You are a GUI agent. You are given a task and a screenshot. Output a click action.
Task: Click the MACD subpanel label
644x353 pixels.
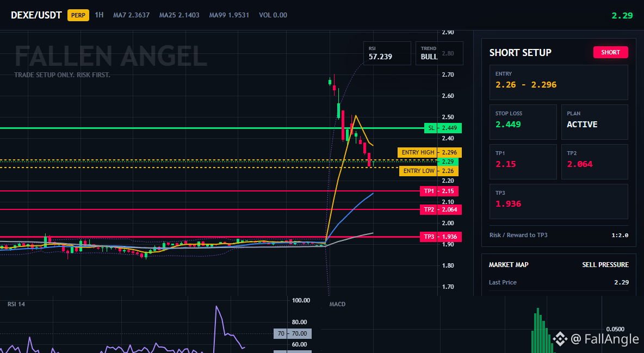click(337, 304)
